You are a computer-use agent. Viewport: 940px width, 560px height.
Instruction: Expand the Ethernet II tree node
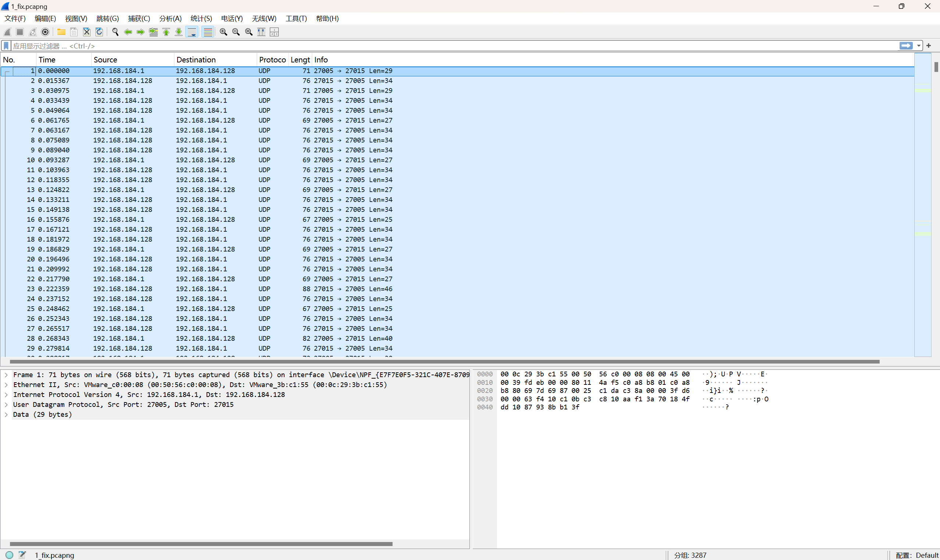(x=6, y=384)
